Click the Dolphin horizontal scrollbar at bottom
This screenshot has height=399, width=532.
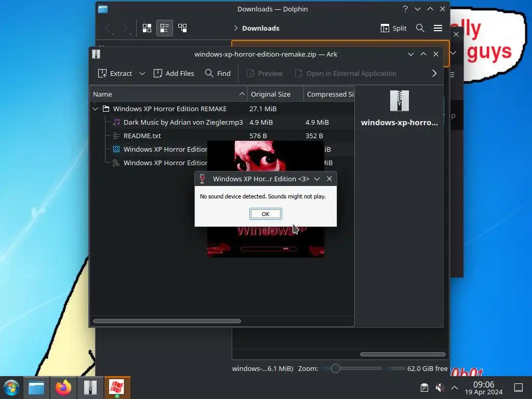pyautogui.click(x=403, y=354)
